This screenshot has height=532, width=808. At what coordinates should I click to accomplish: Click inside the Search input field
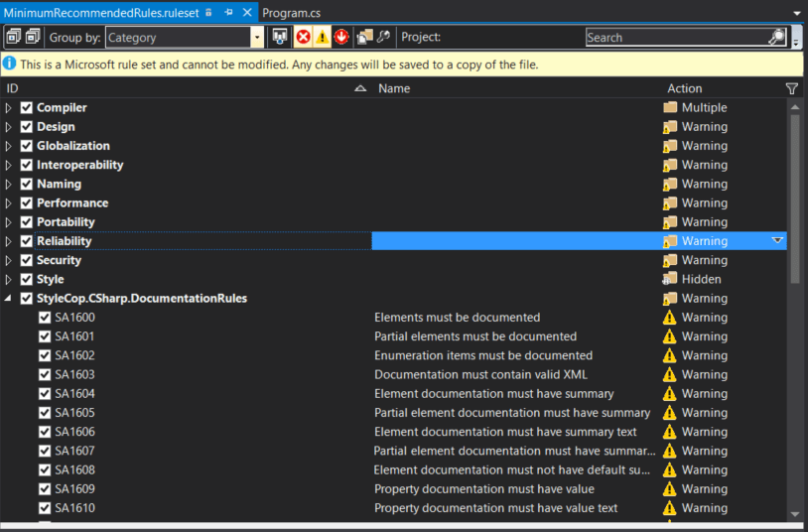pyautogui.click(x=676, y=37)
